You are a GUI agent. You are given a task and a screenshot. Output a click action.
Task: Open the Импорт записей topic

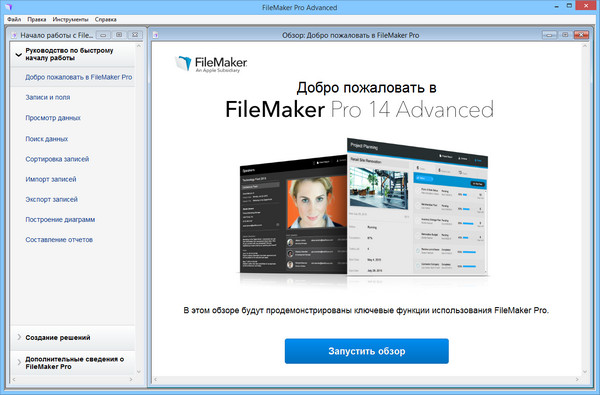(x=51, y=179)
